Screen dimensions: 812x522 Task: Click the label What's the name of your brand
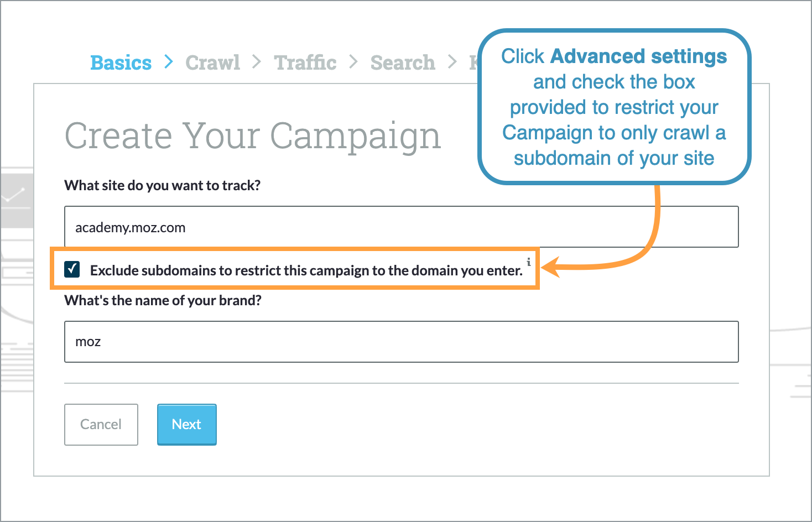coord(162,300)
